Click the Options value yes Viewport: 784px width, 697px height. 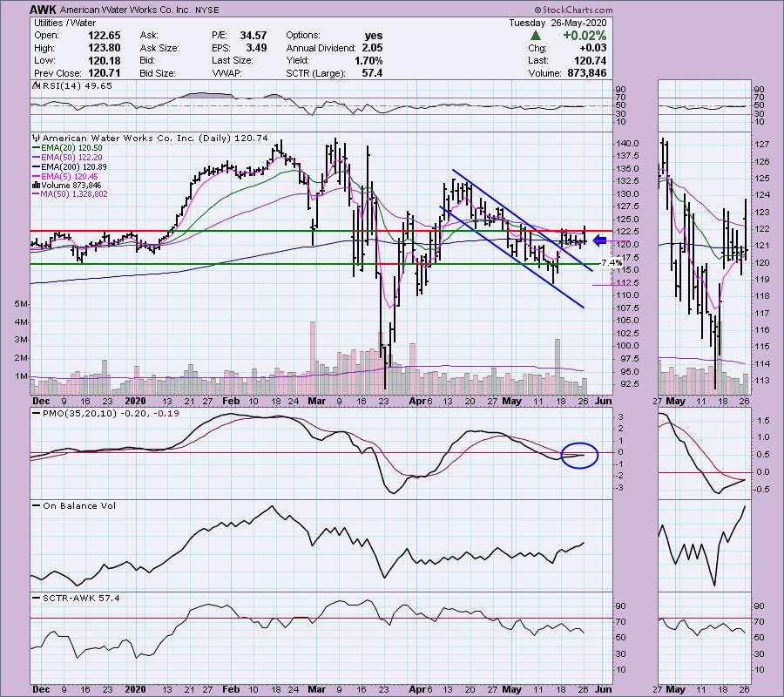coord(374,36)
